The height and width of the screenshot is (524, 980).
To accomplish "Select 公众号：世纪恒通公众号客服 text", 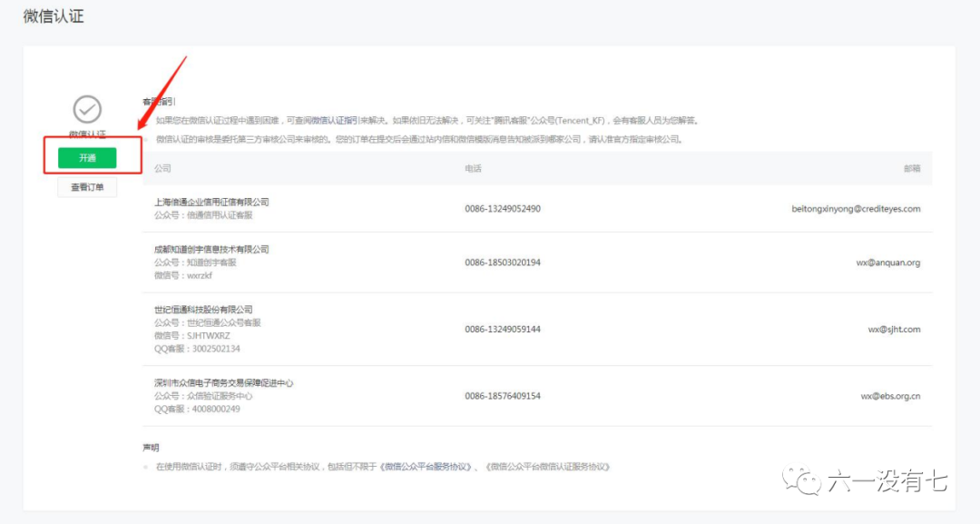I will (208, 322).
